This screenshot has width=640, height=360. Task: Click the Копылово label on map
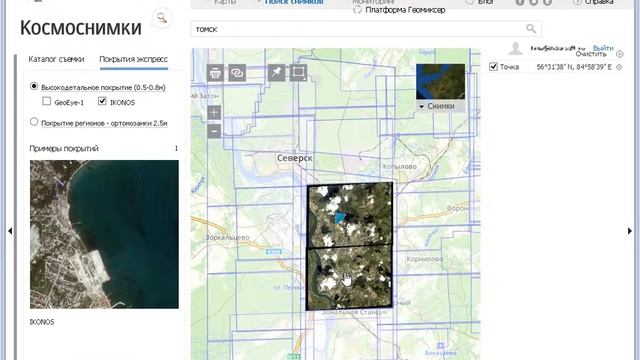(x=400, y=166)
